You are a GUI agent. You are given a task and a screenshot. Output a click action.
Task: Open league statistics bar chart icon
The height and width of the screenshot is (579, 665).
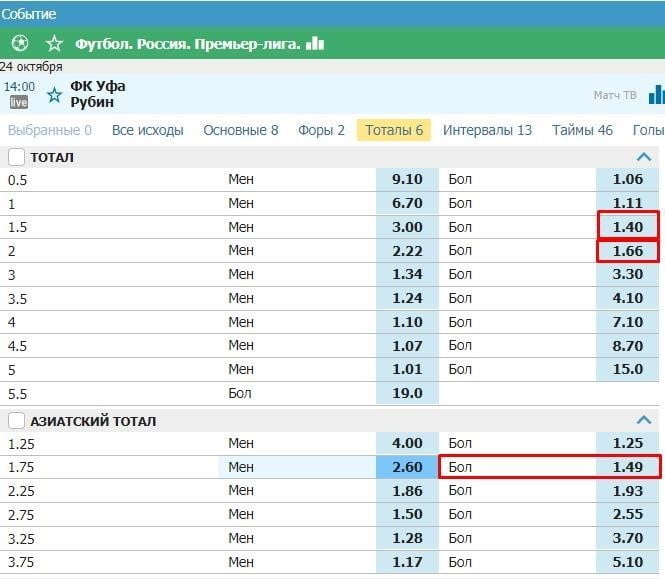[315, 43]
